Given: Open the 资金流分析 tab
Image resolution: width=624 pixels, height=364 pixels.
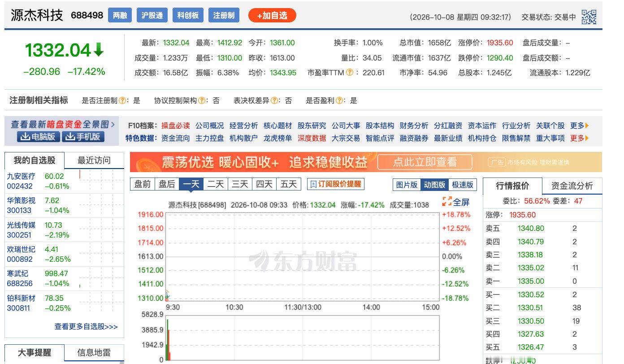Looking at the screenshot, I should [x=572, y=186].
